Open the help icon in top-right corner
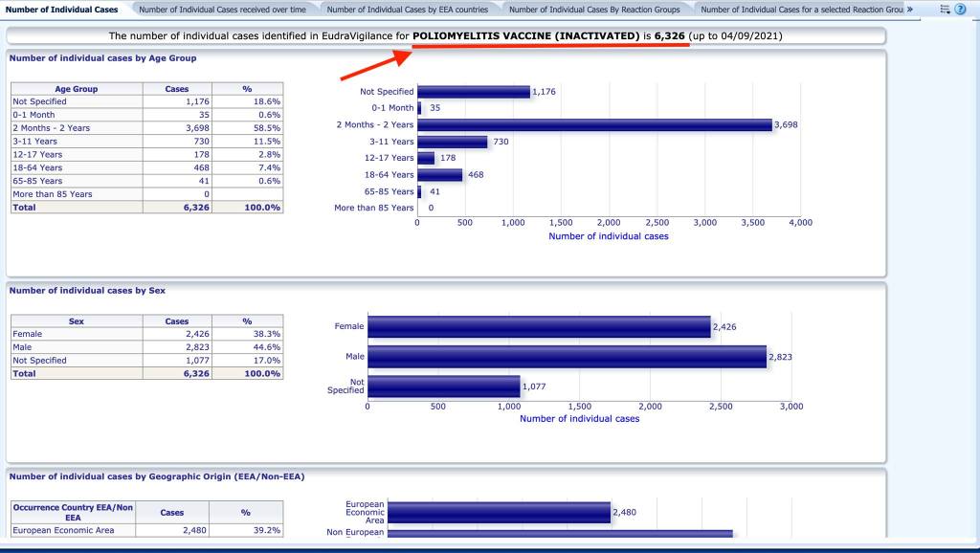This screenshot has height=553, width=980. pyautogui.click(x=960, y=9)
